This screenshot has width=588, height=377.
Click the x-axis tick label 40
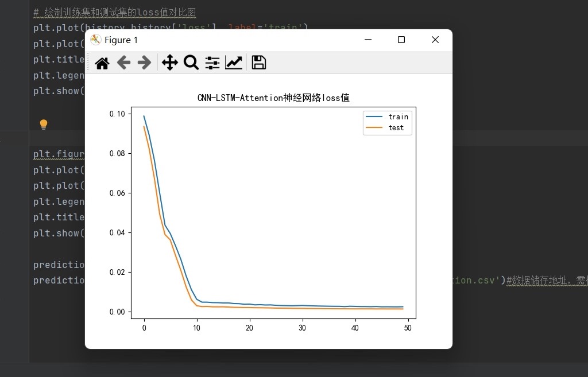[x=355, y=328]
